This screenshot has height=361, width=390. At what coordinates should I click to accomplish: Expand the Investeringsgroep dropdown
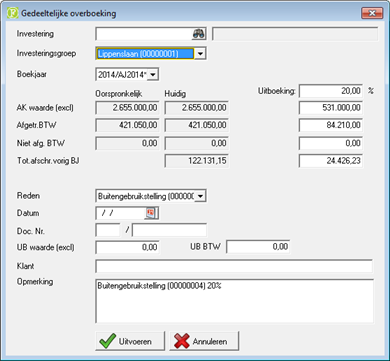pos(200,54)
